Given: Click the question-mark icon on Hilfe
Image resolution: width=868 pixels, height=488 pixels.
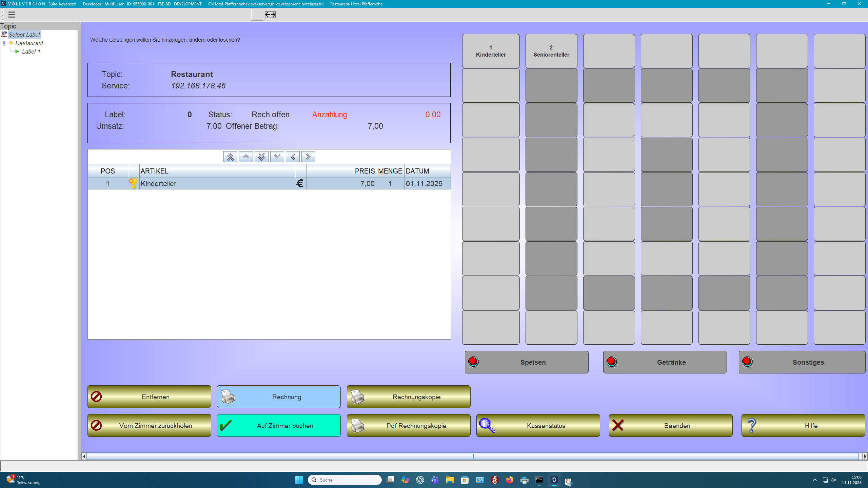Looking at the screenshot, I should 752,425.
